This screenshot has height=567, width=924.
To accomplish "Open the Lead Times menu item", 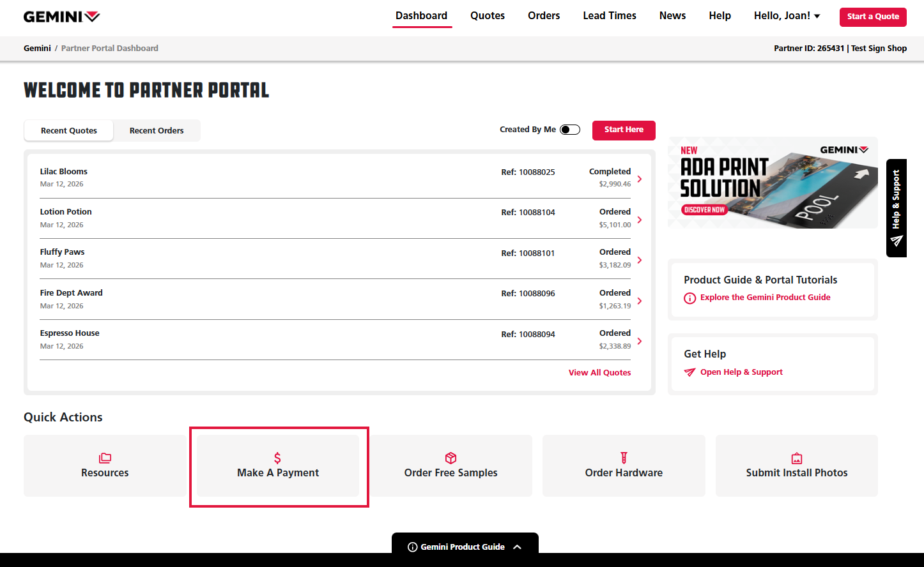I will click(609, 16).
